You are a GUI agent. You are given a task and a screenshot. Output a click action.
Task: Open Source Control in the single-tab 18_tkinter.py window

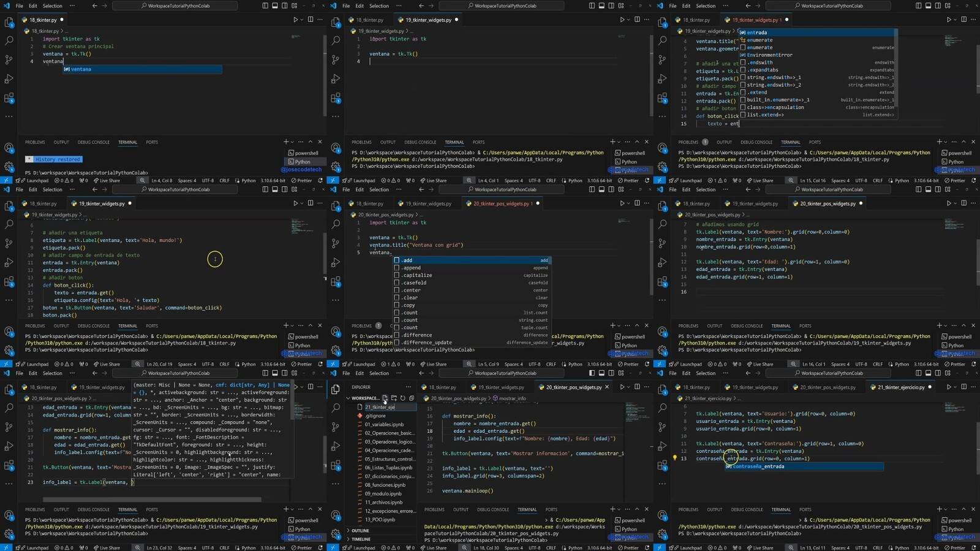(x=9, y=60)
